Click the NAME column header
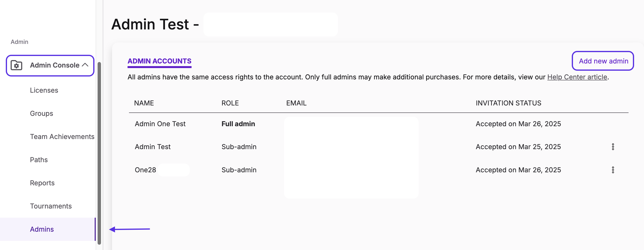Viewport: 644px width, 250px height. pos(144,103)
